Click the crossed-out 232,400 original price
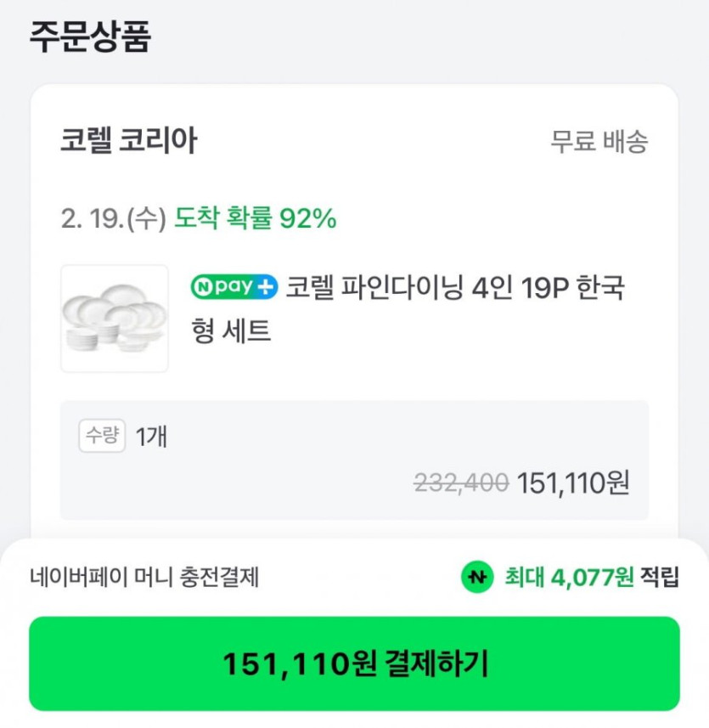This screenshot has height=728, width=709. coord(461,483)
